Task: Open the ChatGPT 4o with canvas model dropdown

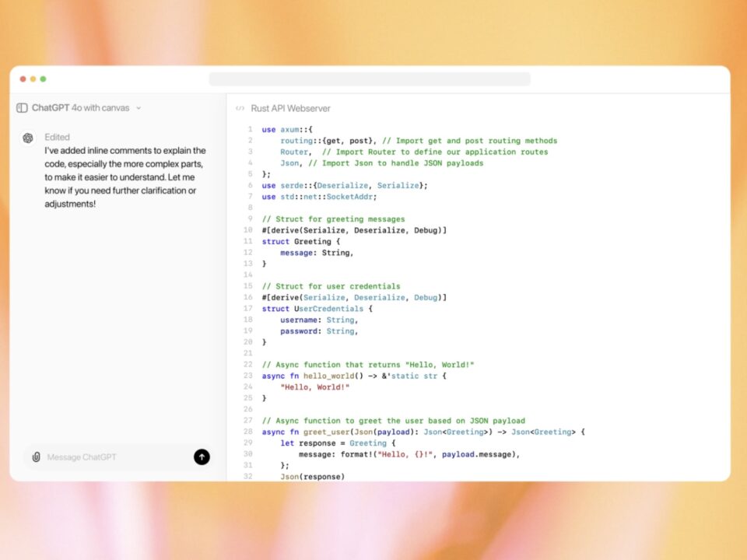Action: (x=86, y=108)
